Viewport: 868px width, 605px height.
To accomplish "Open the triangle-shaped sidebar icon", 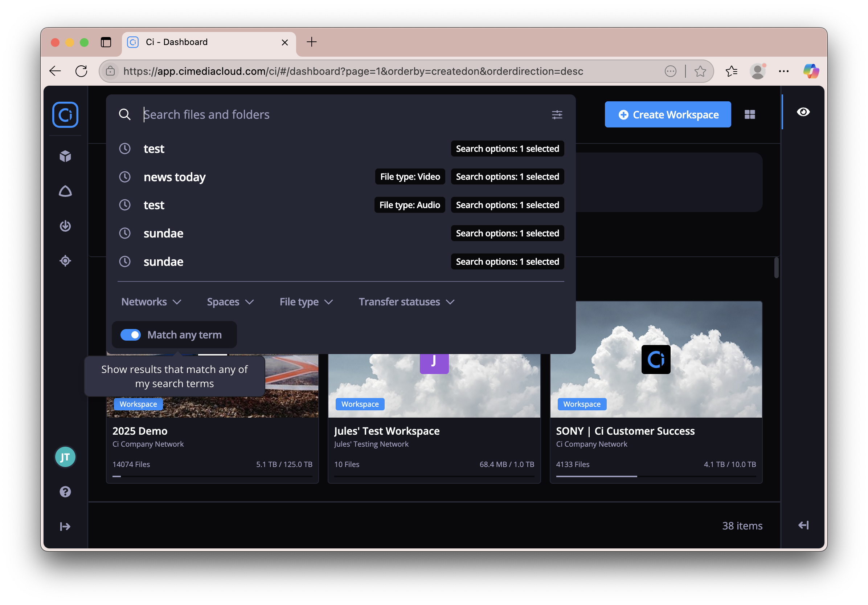I will click(x=65, y=191).
